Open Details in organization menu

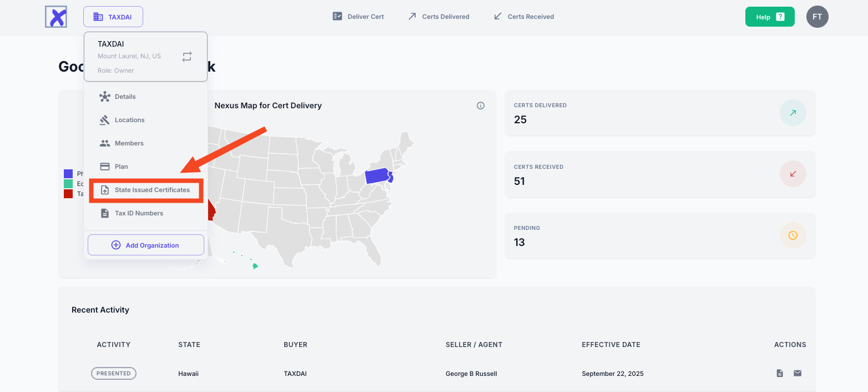point(125,97)
